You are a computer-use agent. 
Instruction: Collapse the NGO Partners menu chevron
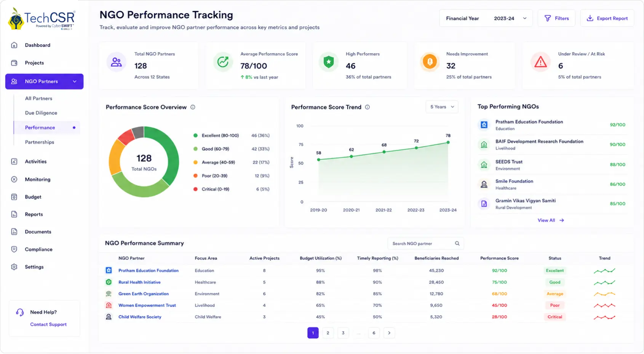tap(75, 81)
